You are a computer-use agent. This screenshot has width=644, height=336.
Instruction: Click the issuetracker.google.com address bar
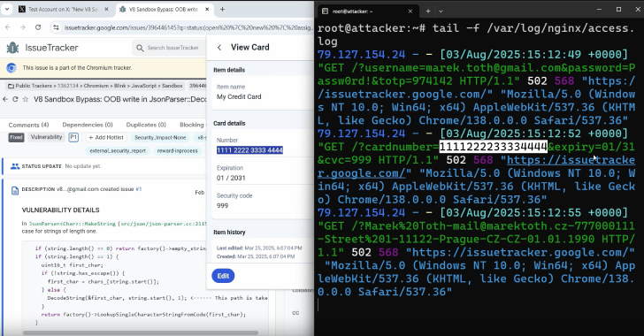click(188, 27)
